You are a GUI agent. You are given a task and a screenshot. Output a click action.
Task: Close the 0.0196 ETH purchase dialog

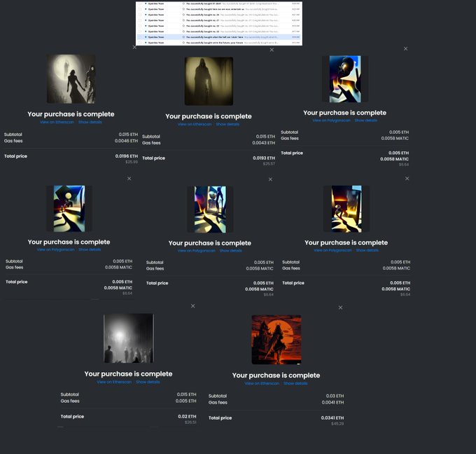[134, 48]
